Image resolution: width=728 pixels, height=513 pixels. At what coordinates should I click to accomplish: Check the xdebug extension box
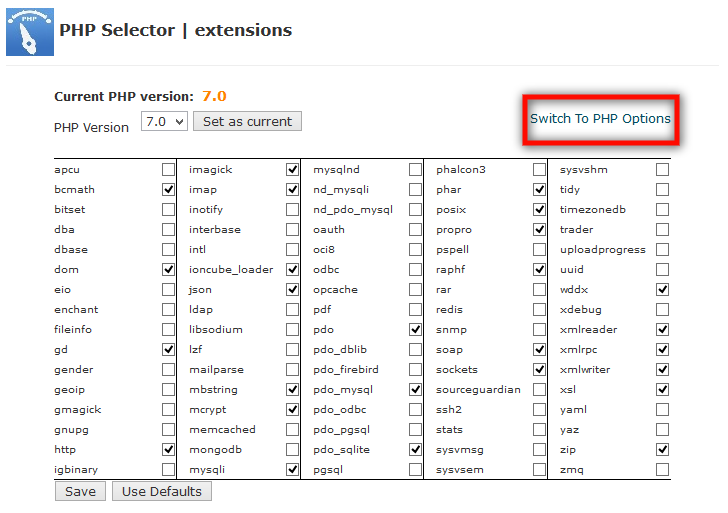pos(662,310)
